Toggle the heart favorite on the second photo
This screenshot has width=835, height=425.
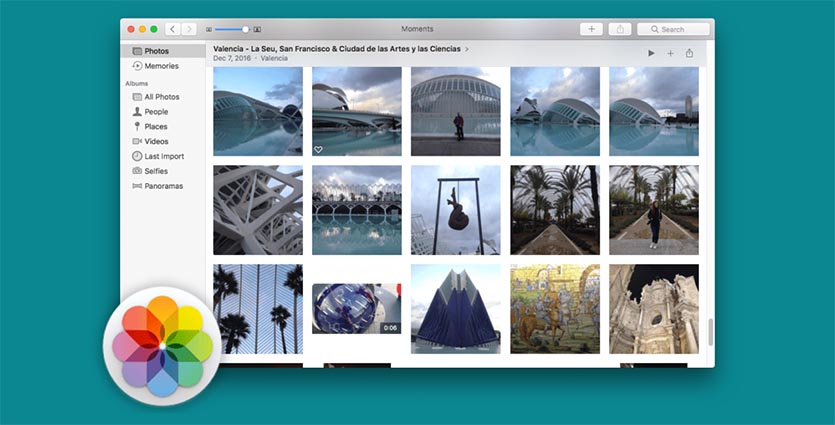tap(318, 150)
